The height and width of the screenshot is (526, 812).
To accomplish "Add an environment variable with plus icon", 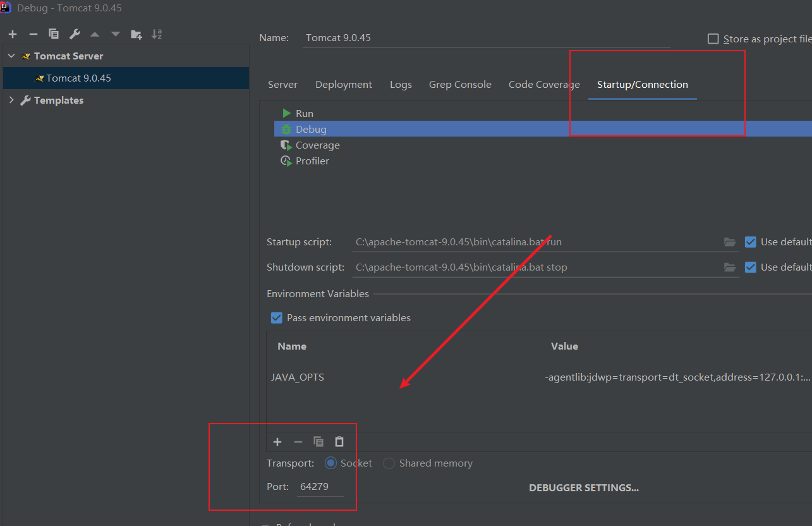I will pyautogui.click(x=277, y=442).
